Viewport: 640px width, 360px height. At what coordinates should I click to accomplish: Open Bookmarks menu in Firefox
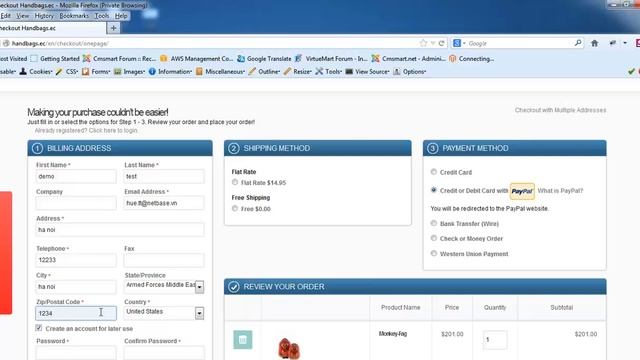coord(74,16)
